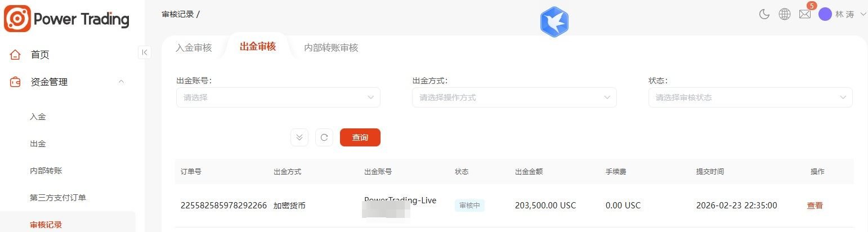The height and width of the screenshot is (232, 868).
Task: Click the 203,500.00 USC amount
Action: [545, 206]
